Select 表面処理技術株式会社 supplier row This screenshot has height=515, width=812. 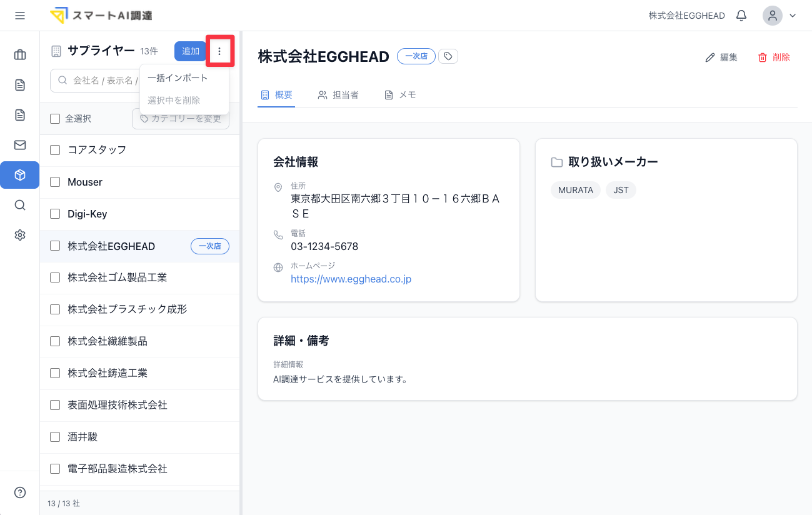point(140,405)
